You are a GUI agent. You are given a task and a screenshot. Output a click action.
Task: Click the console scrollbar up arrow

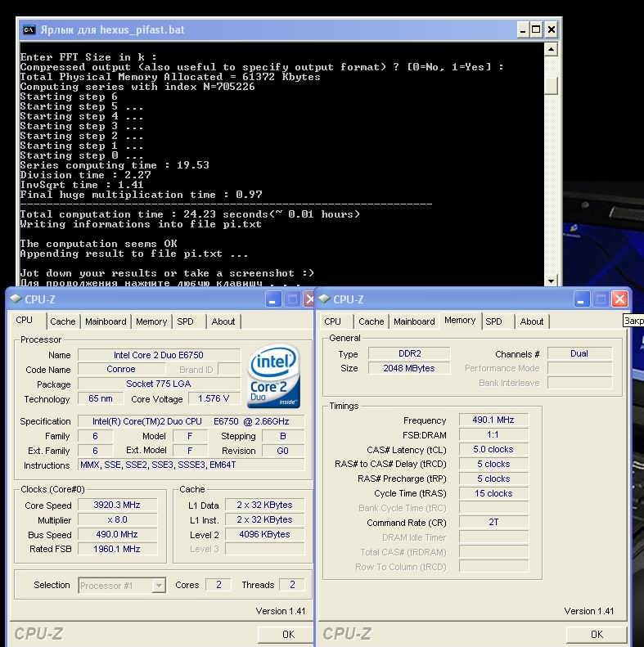551,50
